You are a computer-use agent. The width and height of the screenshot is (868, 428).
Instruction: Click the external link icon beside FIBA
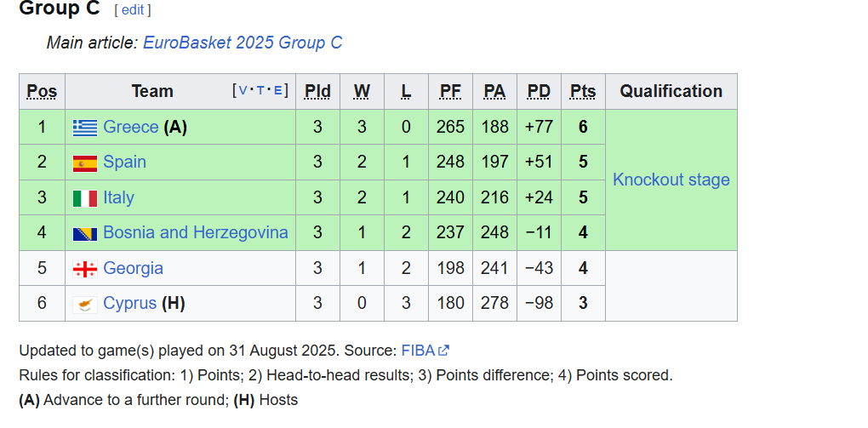click(x=443, y=351)
